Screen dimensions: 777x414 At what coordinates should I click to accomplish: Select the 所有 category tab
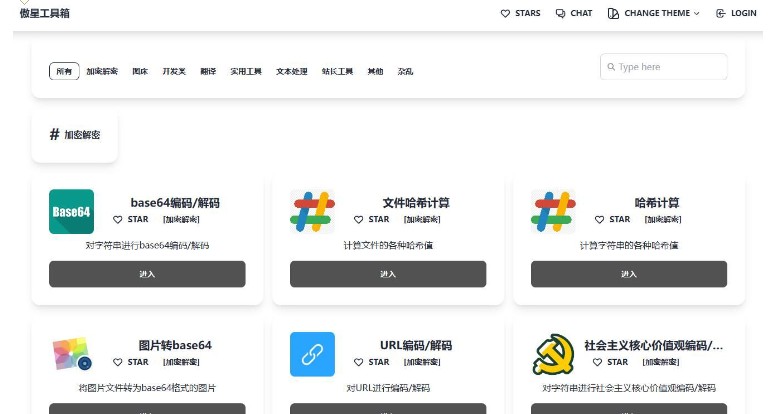(64, 71)
